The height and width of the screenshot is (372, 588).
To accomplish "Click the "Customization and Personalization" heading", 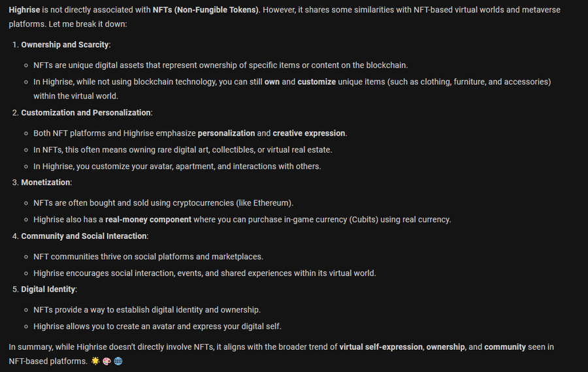I will [86, 113].
